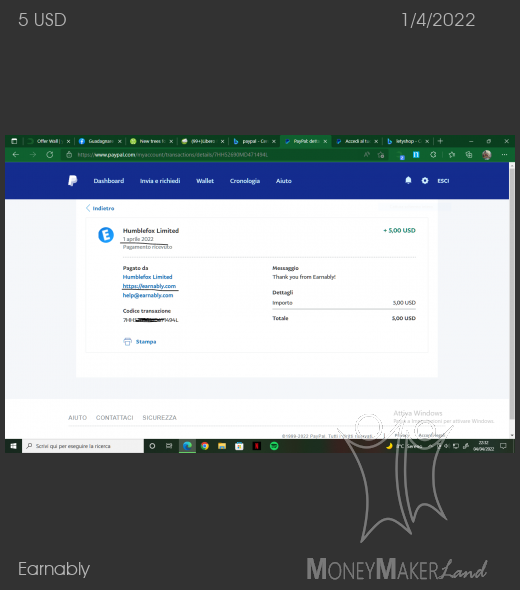Click the 'Thank you from Earnably!' message
The image size is (520, 590).
(304, 277)
